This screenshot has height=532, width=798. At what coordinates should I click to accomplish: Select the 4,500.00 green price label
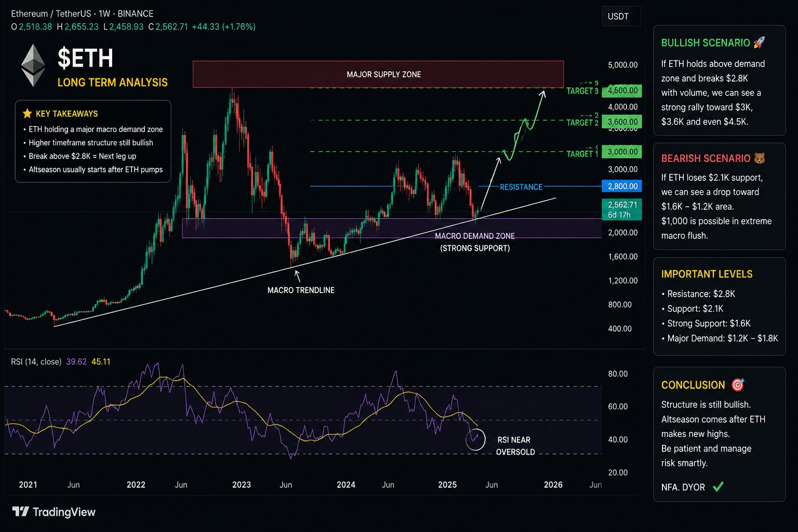coord(622,90)
